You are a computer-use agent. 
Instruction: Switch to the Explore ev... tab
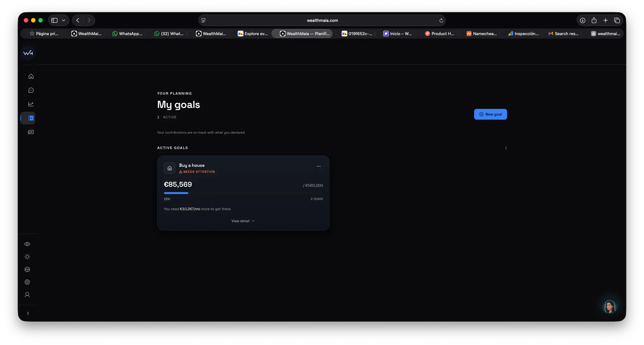(x=253, y=34)
